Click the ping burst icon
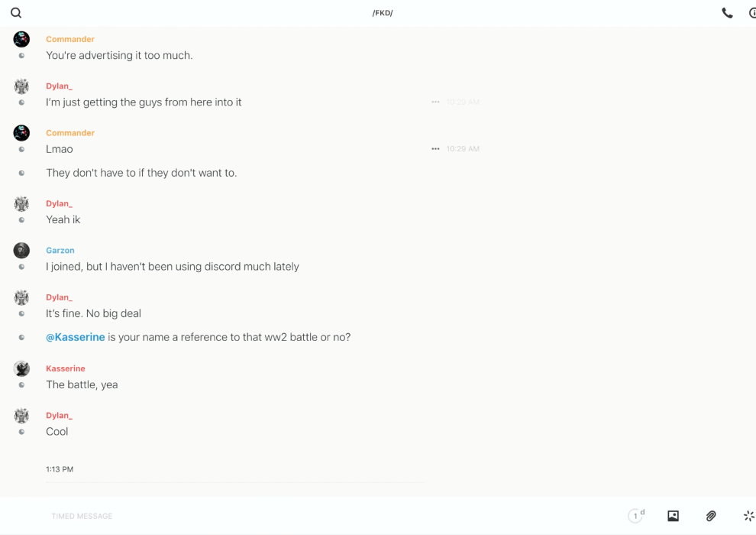The width and height of the screenshot is (756, 535). tap(748, 516)
